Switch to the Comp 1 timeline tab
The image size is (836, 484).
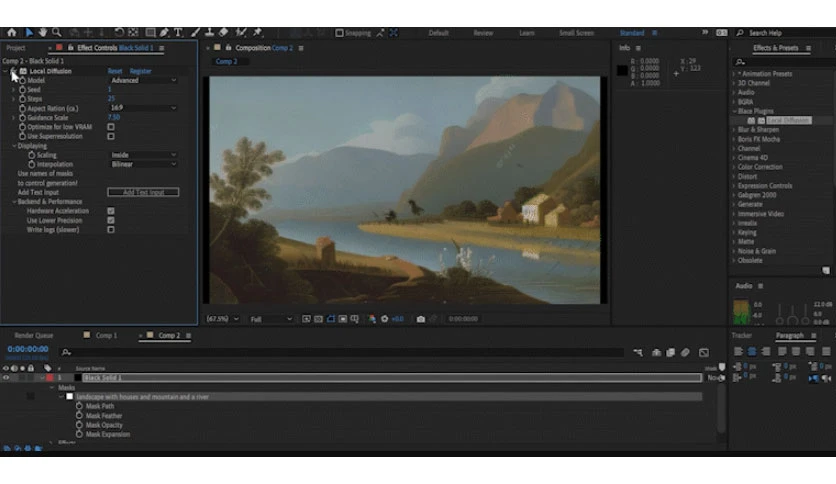click(106, 335)
